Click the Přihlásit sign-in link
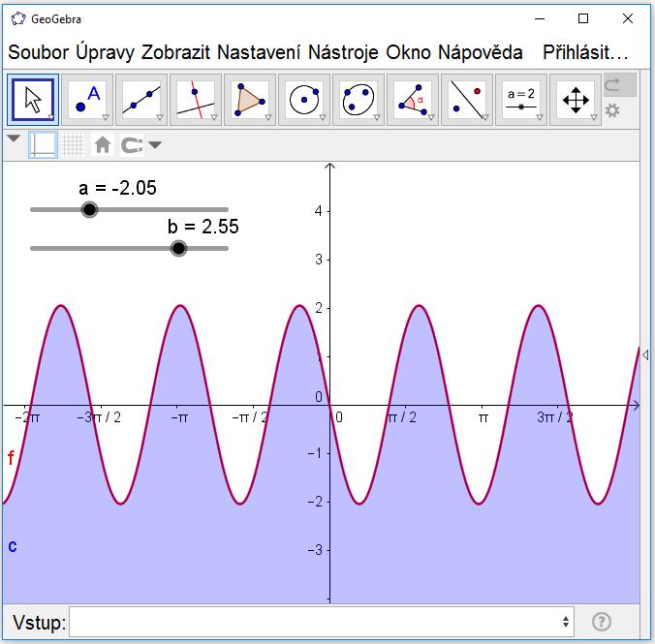Image resolution: width=655 pixels, height=644 pixels. [585, 52]
